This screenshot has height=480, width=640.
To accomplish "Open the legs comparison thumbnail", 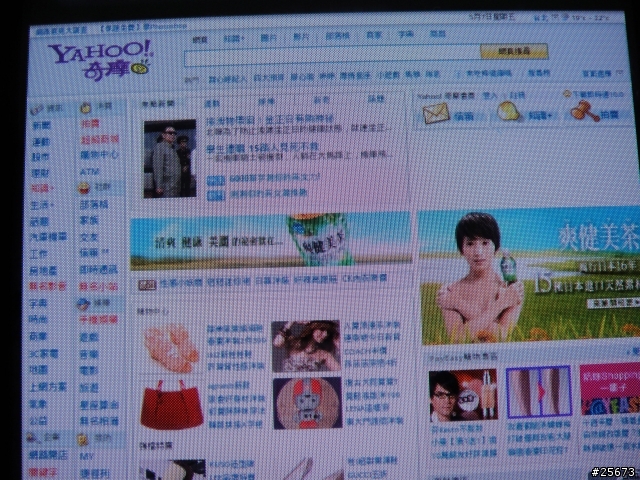I will [x=538, y=391].
